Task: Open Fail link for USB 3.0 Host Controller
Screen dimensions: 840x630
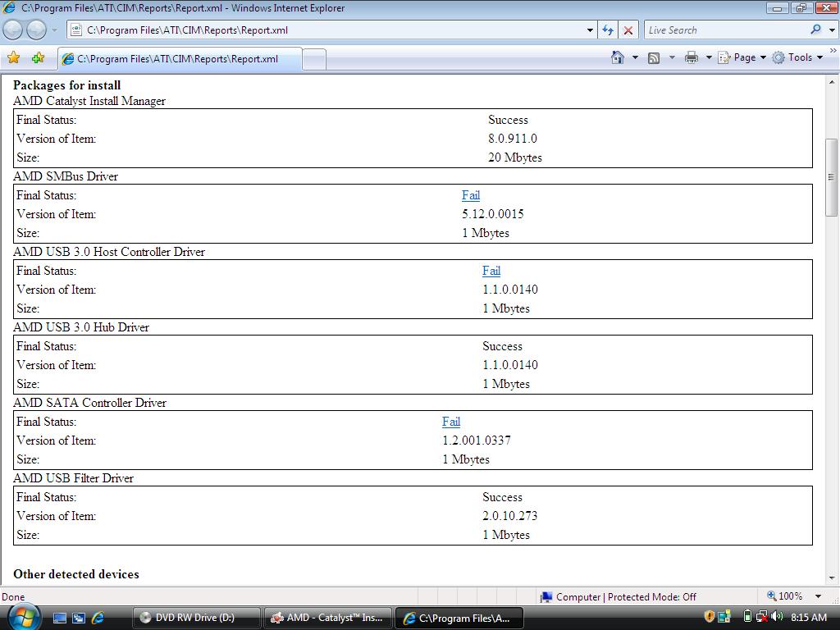Action: tap(491, 271)
